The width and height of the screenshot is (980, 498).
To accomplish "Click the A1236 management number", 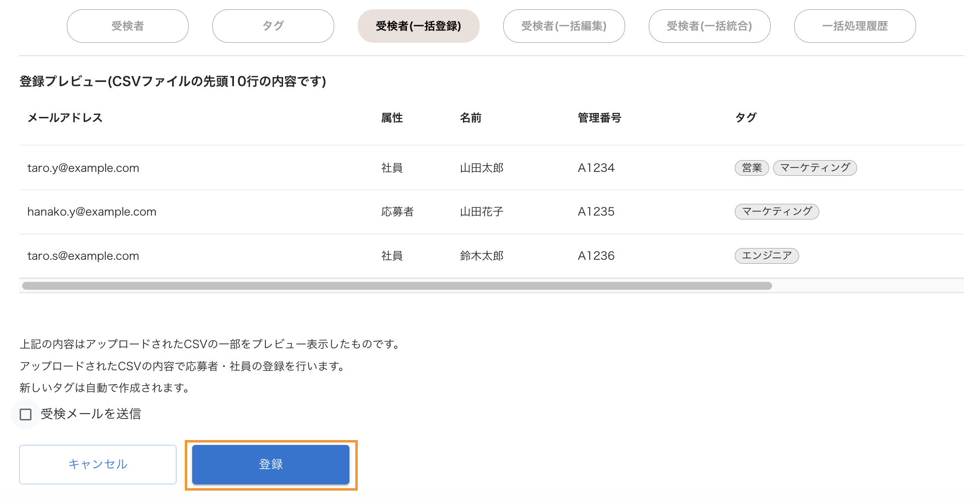I will click(596, 256).
